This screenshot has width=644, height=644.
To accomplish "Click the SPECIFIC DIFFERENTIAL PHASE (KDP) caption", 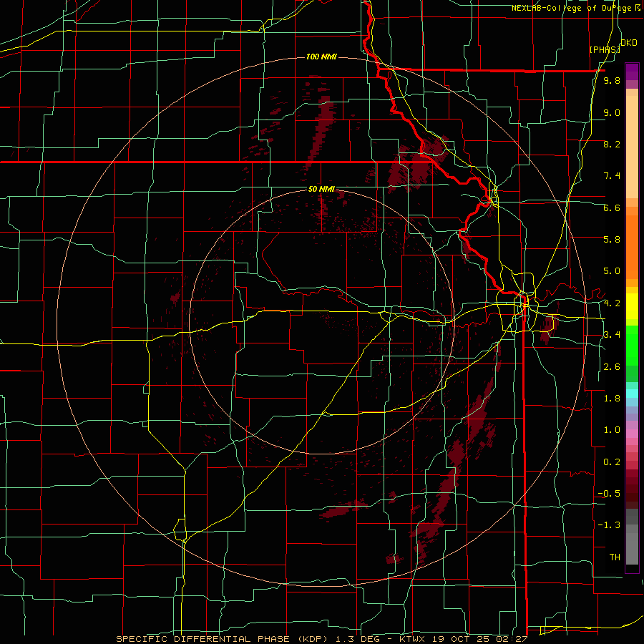I will point(220,639).
